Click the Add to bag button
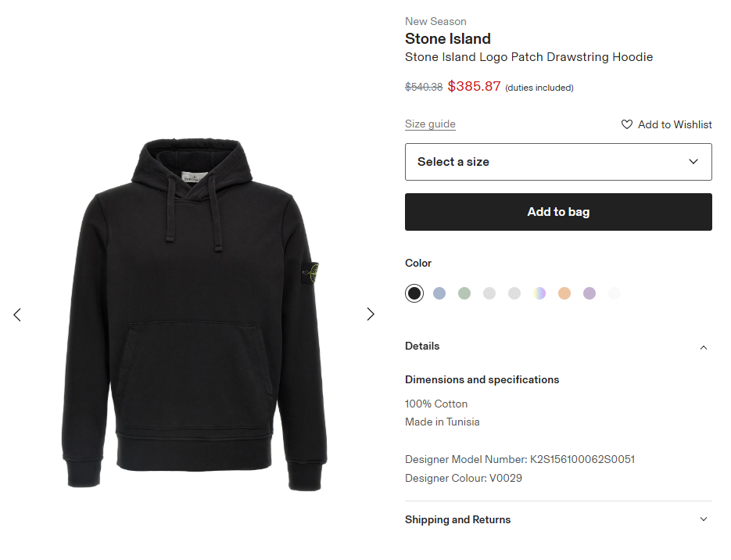Image resolution: width=731 pixels, height=560 pixels. point(558,212)
